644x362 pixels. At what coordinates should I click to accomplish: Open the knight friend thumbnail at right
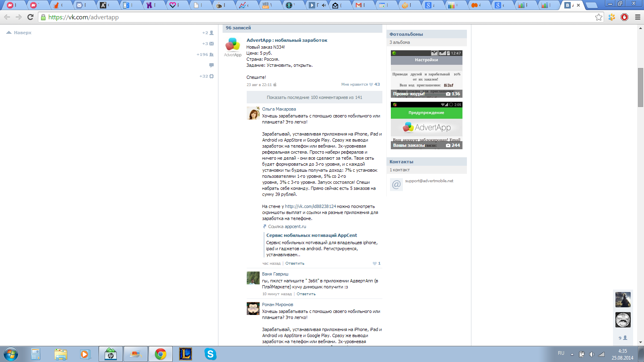(623, 300)
